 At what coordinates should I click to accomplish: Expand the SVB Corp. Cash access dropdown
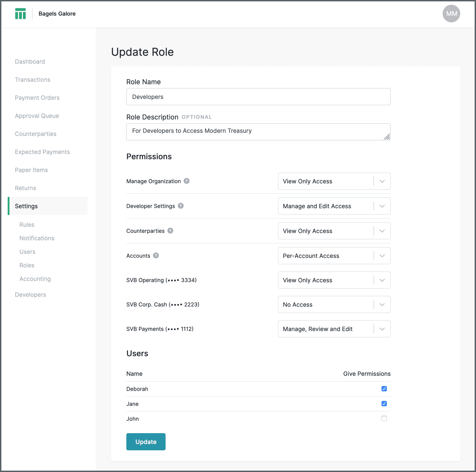tap(334, 304)
